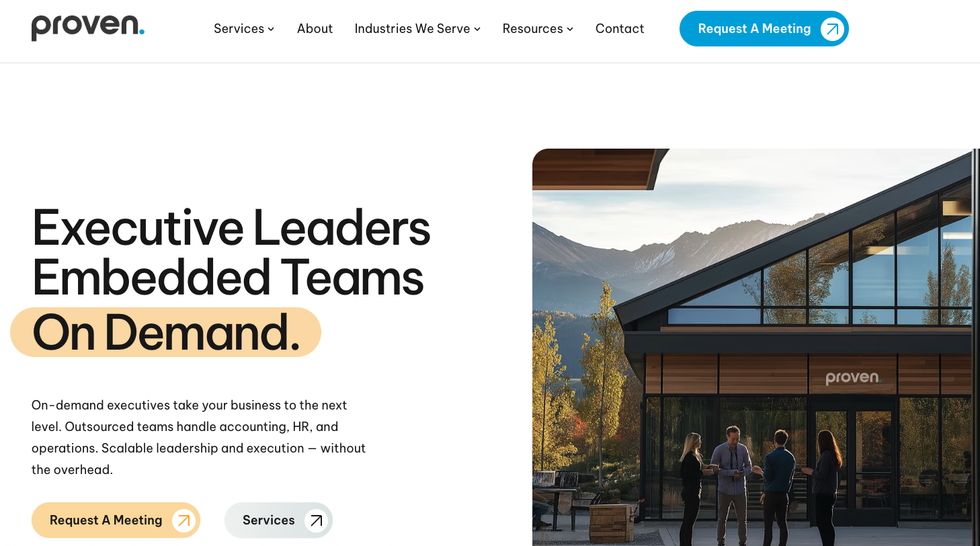Click the On Demand highlighted heading
Viewport: 980px width, 546px height.
166,332
